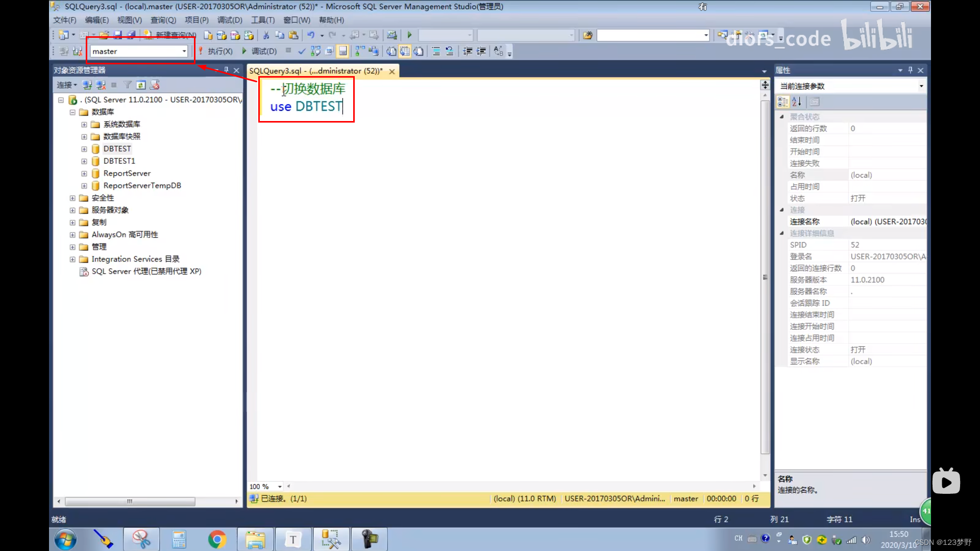Toggle the Include Client Statistics button
Screen dimensions: 980x551
pos(374,51)
